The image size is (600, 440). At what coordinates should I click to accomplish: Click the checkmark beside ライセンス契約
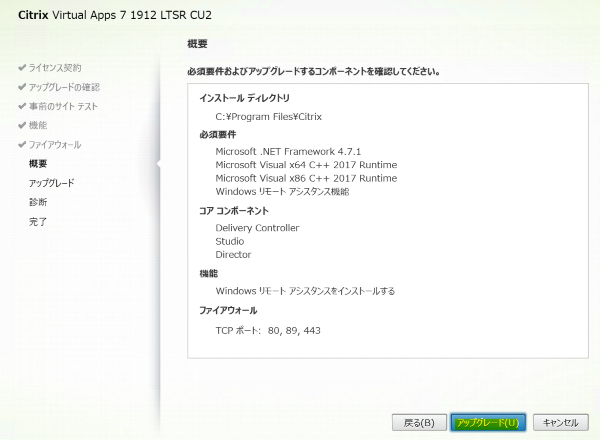coord(22,68)
